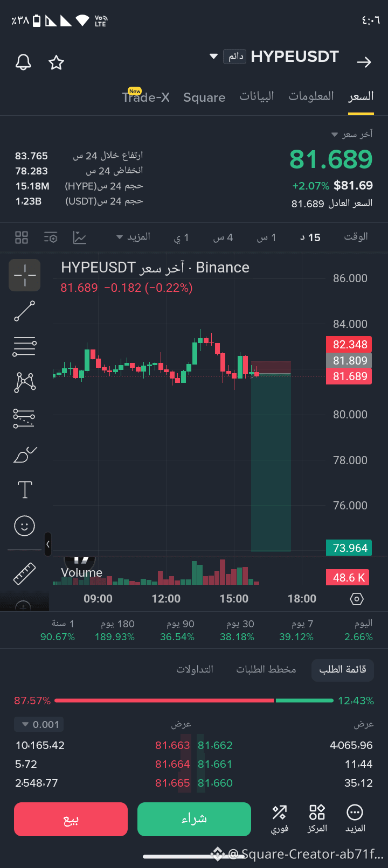Screen dimensions: 388x868
Task: Click the bid price 81.661
Action: point(215,765)
